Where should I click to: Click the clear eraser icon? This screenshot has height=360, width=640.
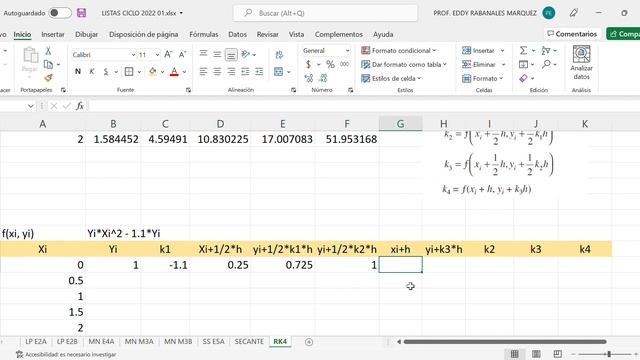(x=523, y=78)
